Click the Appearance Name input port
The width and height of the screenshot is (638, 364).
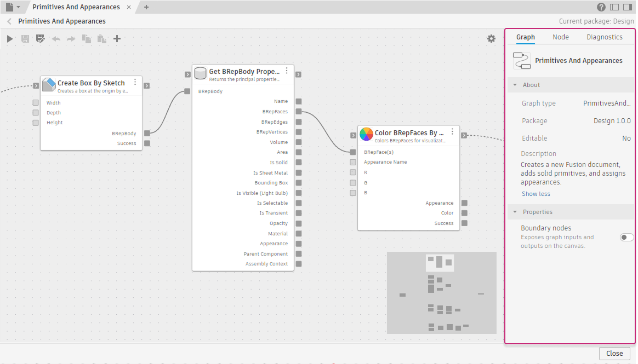pos(353,162)
